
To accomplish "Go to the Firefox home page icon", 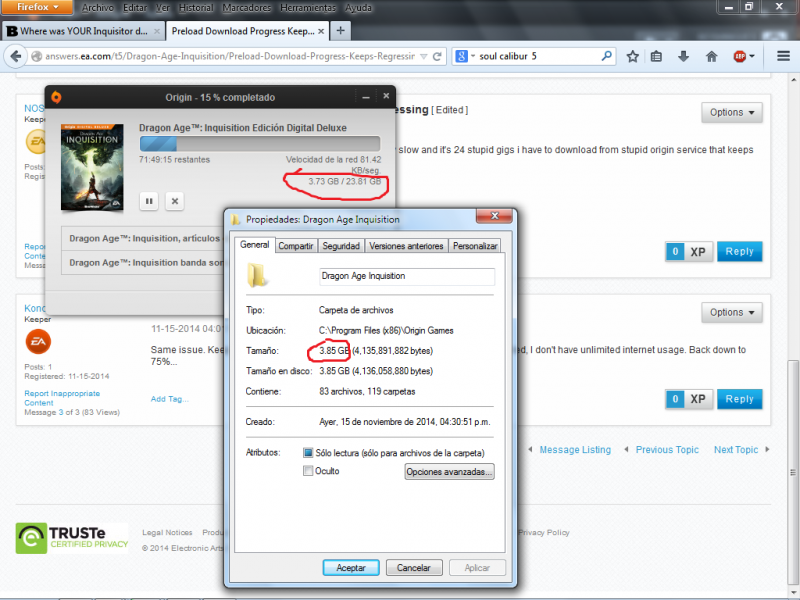I will [711, 56].
